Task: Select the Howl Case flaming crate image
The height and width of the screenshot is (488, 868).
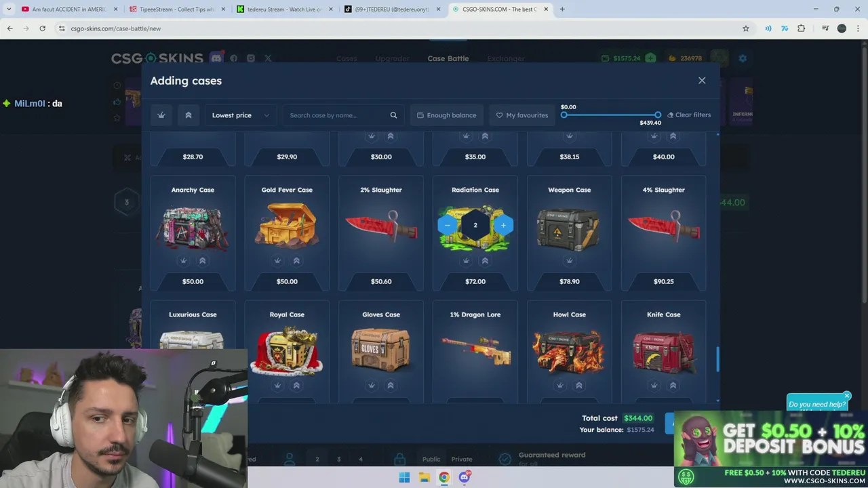Action: click(x=570, y=351)
